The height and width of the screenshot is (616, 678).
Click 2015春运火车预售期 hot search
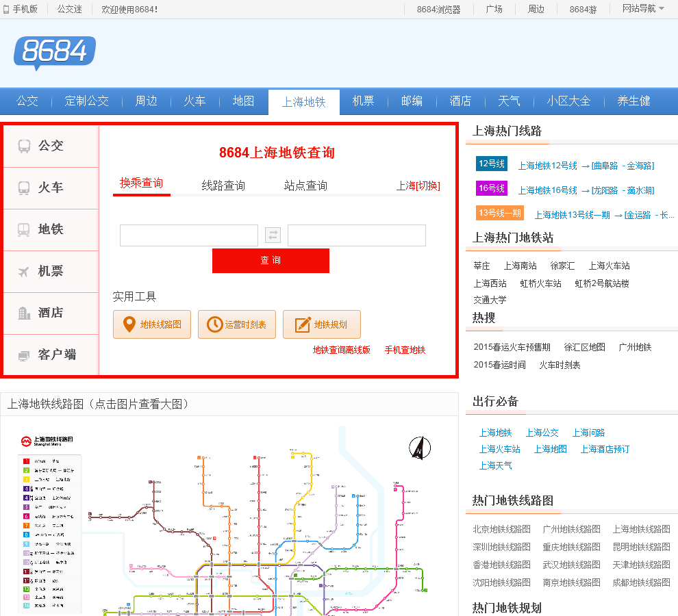(x=512, y=347)
